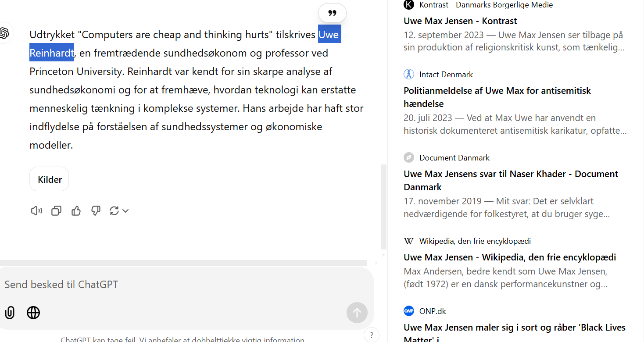Attach a file with paperclip icon
The height and width of the screenshot is (342, 644).
tap(10, 313)
